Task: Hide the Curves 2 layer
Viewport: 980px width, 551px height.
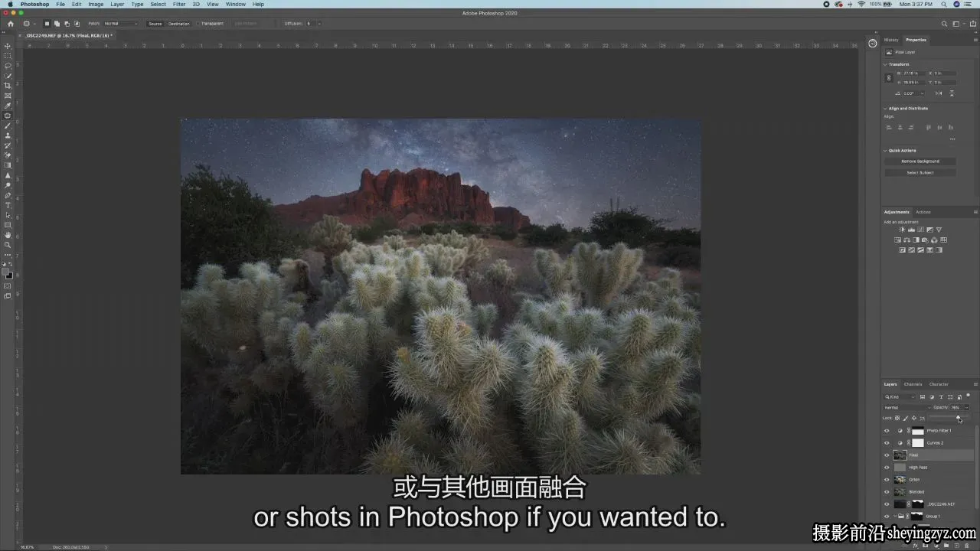Action: (887, 443)
